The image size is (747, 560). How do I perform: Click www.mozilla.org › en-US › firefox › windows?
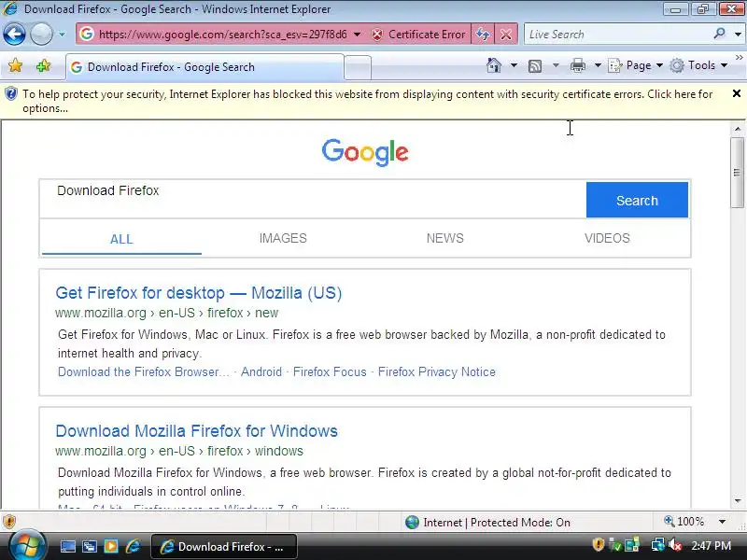pos(179,451)
